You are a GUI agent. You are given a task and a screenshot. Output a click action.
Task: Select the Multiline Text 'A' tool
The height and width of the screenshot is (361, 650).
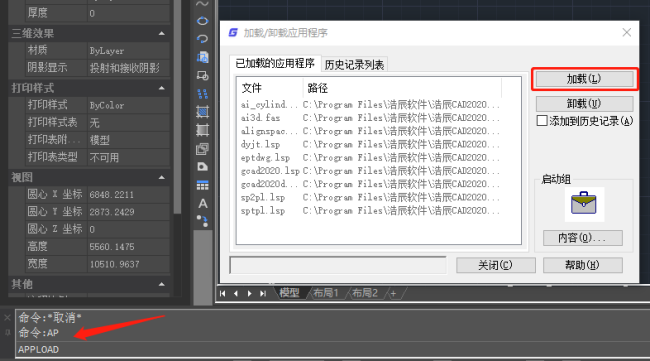tap(202, 204)
